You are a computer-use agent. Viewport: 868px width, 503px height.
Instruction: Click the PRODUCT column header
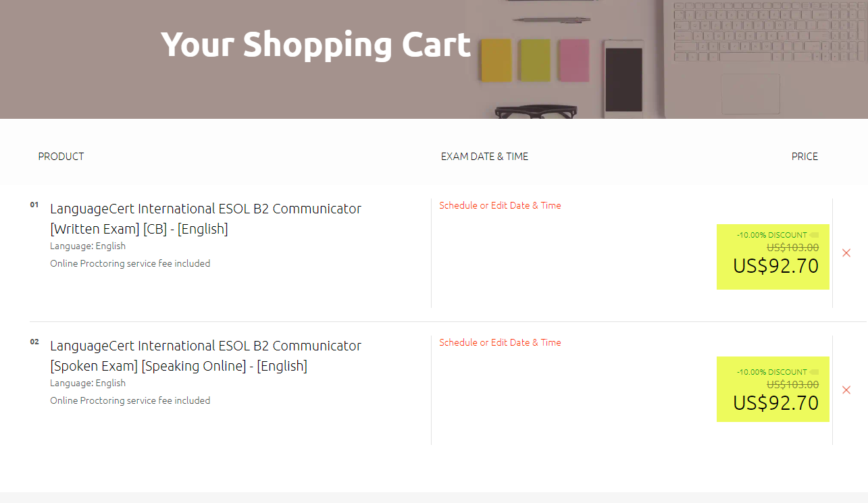[x=61, y=157]
